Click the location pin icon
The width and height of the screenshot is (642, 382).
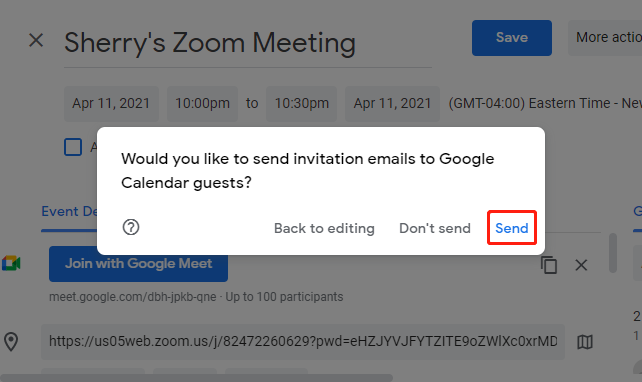tap(11, 342)
